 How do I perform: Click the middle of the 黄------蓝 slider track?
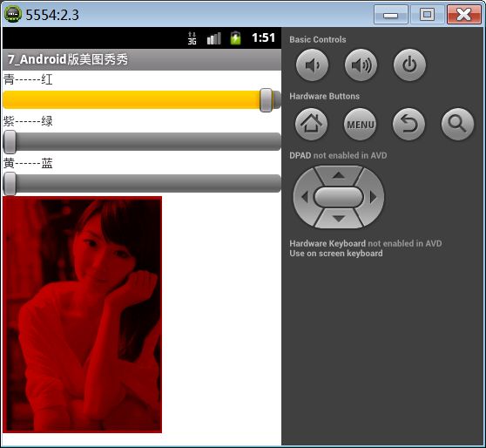142,184
